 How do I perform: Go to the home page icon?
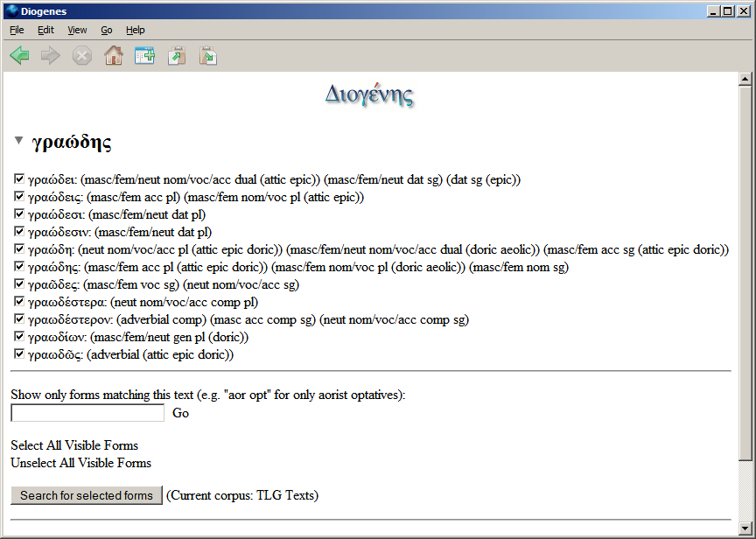[113, 56]
